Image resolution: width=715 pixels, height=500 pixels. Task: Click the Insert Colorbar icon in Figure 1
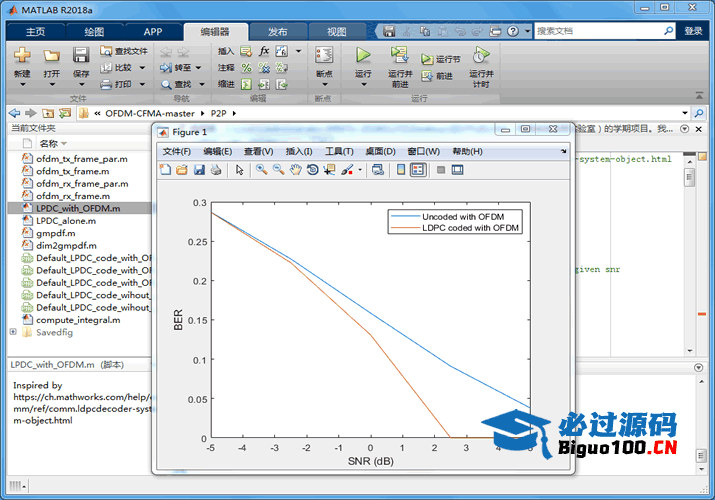point(401,170)
